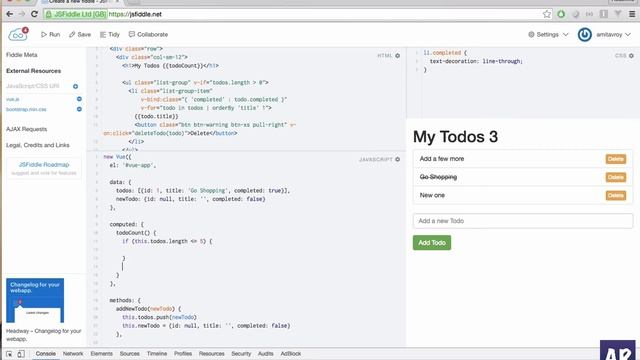Click the address bar URL
Screen dimensions: 640x360
click(135, 14)
